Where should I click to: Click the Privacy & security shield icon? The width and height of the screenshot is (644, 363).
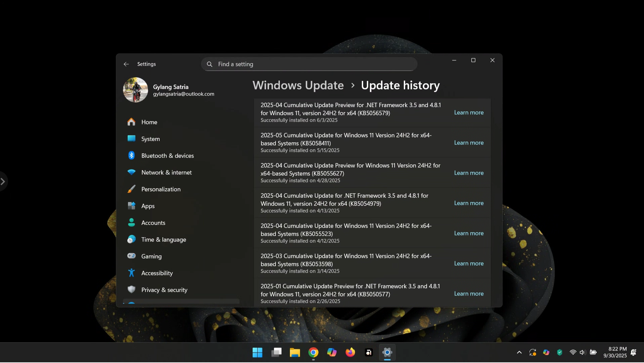pyautogui.click(x=131, y=290)
